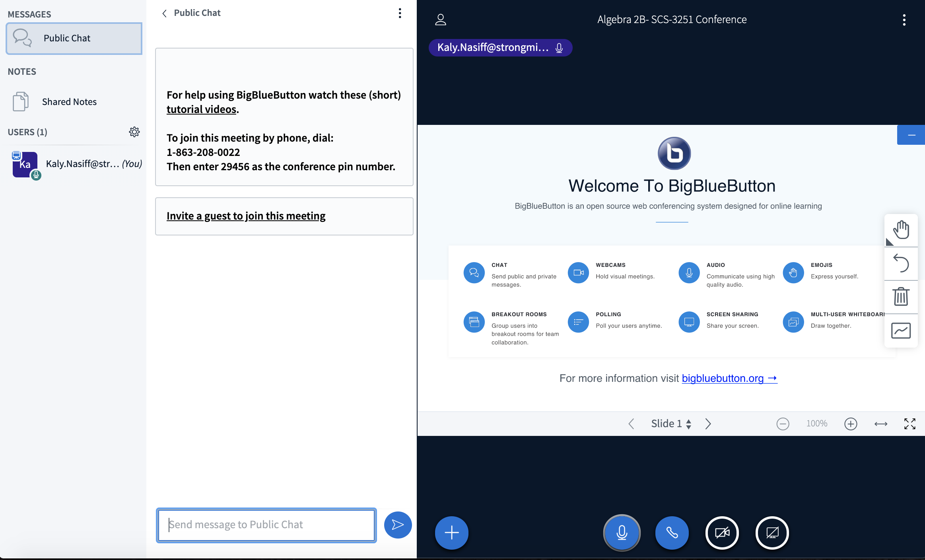Click the Audio feature icon on slide
Viewport: 925px width, 560px height.
tap(689, 273)
